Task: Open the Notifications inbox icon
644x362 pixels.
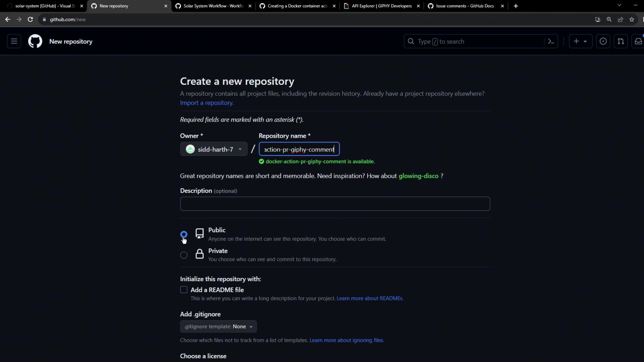Action: point(638,41)
